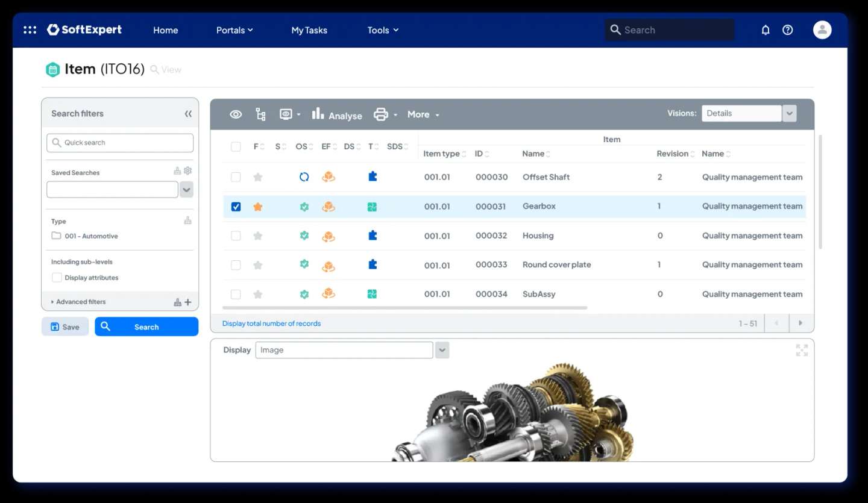Click the notifications bell icon
Image resolution: width=868 pixels, height=503 pixels.
point(766,30)
